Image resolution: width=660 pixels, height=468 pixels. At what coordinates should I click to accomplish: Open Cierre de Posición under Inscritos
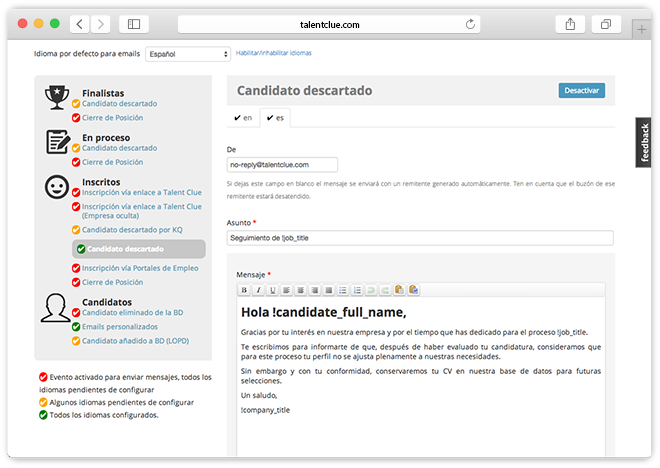click(112, 282)
